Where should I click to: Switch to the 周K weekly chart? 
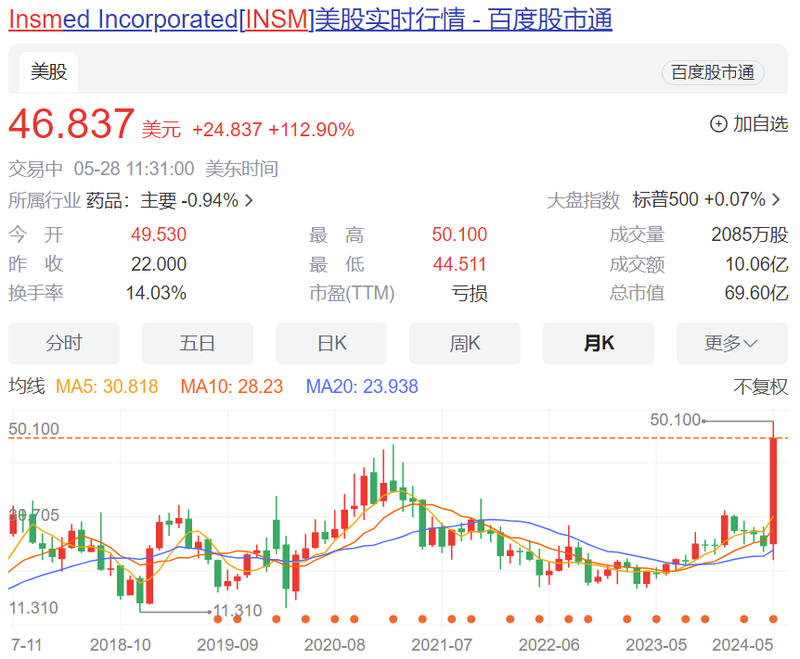465,342
